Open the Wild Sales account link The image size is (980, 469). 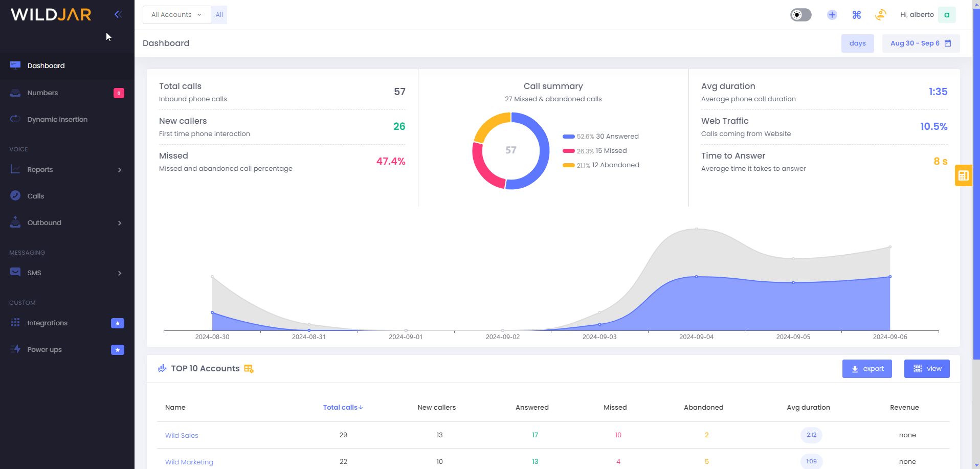[x=182, y=435]
